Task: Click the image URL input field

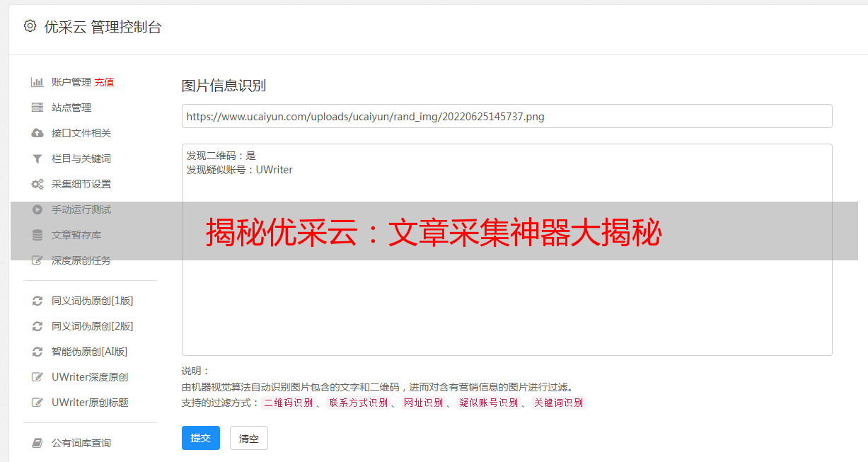Action: (507, 116)
